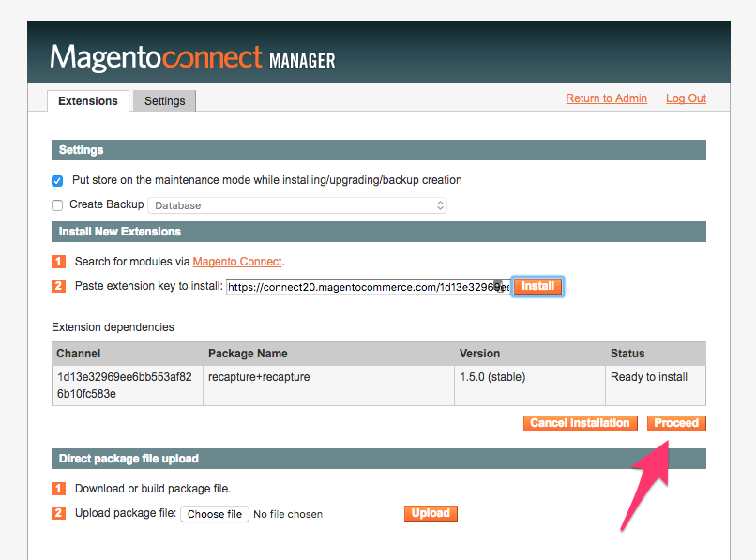Follow the Magento Connect link
Viewport: 756px width, 560px height.
237,262
